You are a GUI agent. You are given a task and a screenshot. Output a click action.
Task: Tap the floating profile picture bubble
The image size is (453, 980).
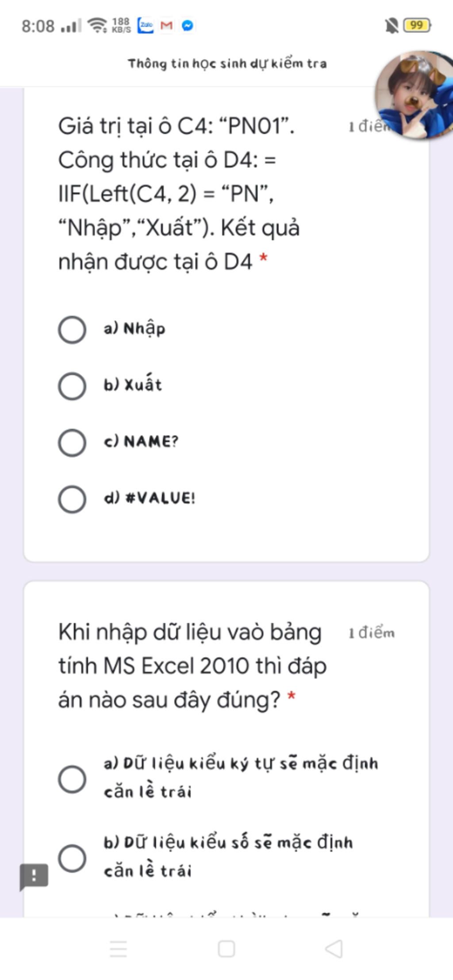[x=415, y=95]
